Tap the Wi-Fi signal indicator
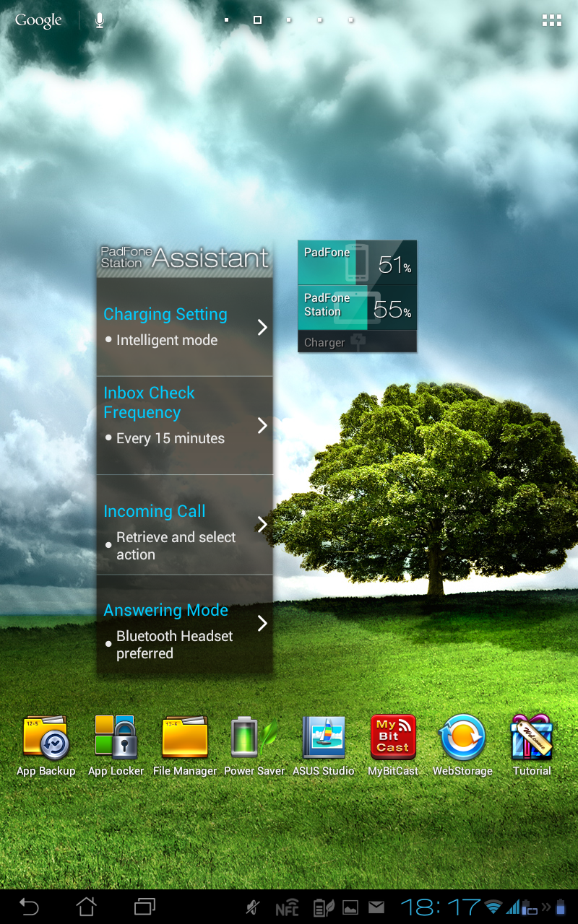Viewport: 578px width, 924px height. [494, 907]
